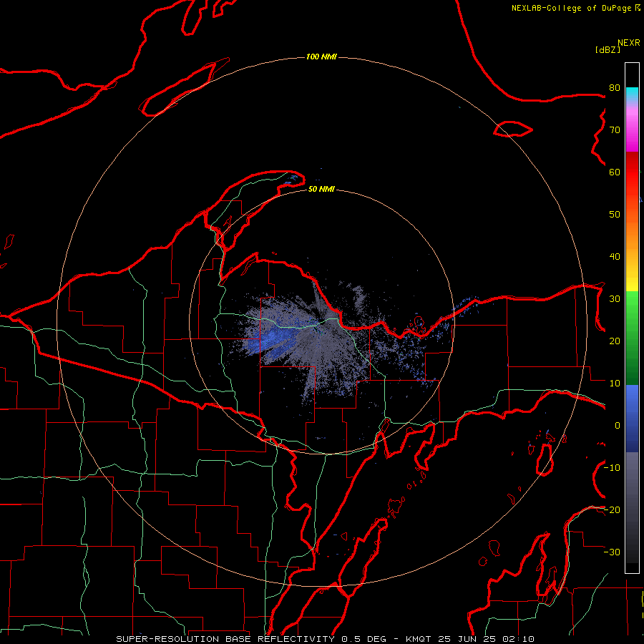This screenshot has height=644, width=644.
Task: Click the 70 value on the dBZ scale
Action: pyautogui.click(x=615, y=130)
